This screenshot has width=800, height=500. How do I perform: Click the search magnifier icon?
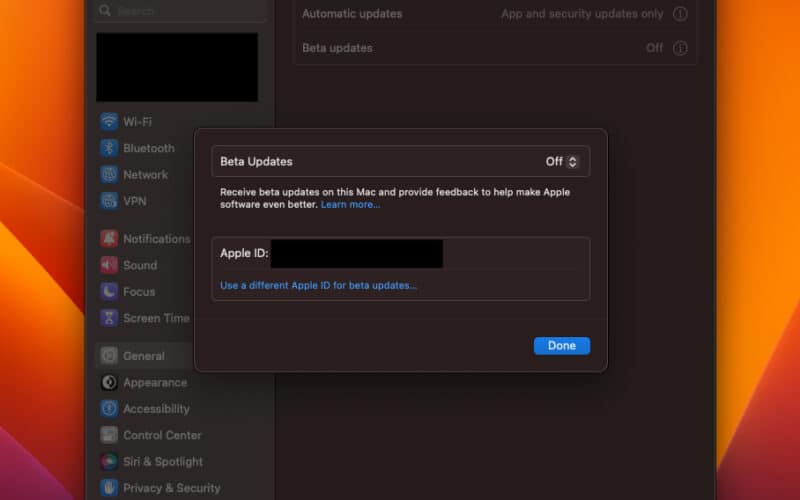(x=105, y=10)
